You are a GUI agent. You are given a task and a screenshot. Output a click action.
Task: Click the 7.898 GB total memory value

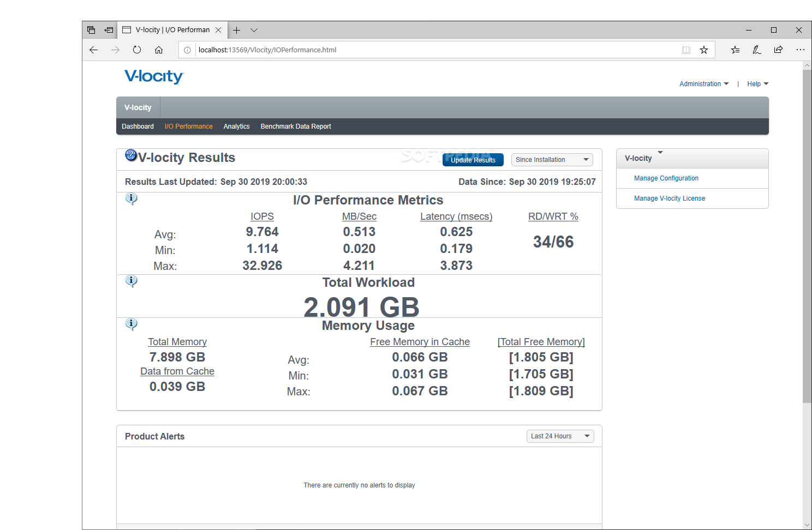click(x=177, y=357)
